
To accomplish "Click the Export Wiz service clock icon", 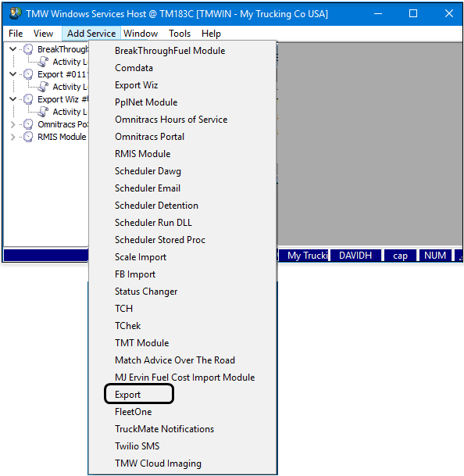I will coord(28,99).
